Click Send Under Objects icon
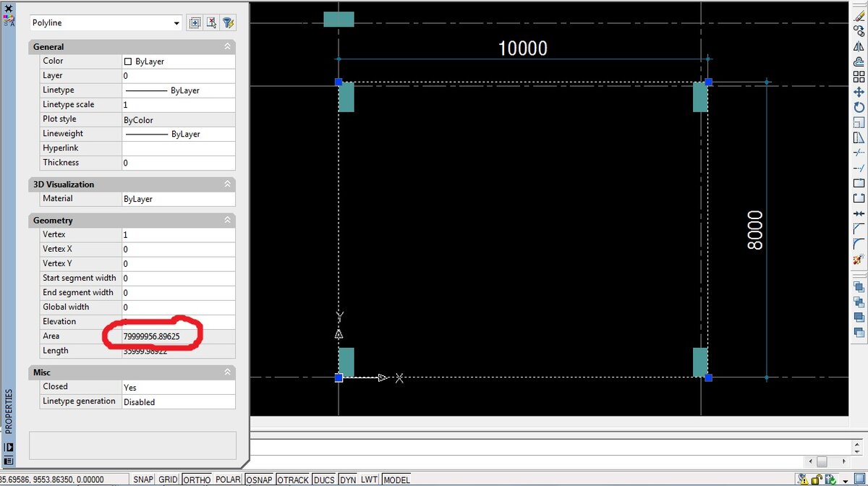Screen dimensions: 868x486 coord(859,333)
